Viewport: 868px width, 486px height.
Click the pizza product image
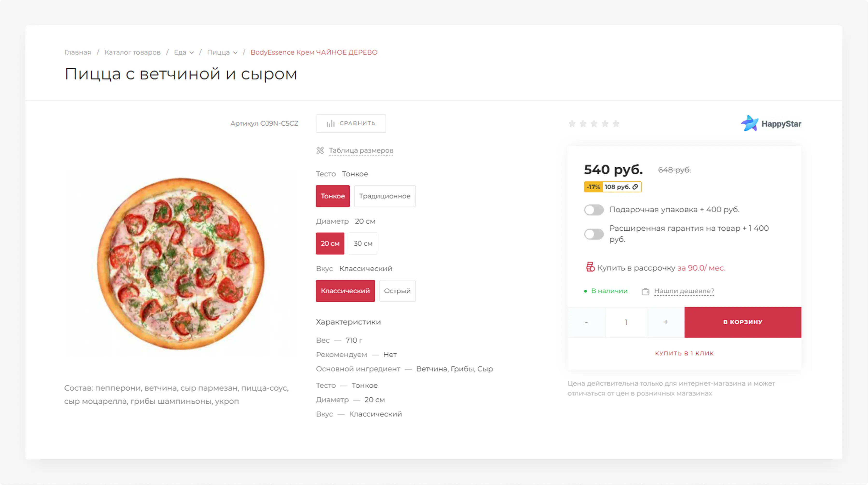point(181,264)
